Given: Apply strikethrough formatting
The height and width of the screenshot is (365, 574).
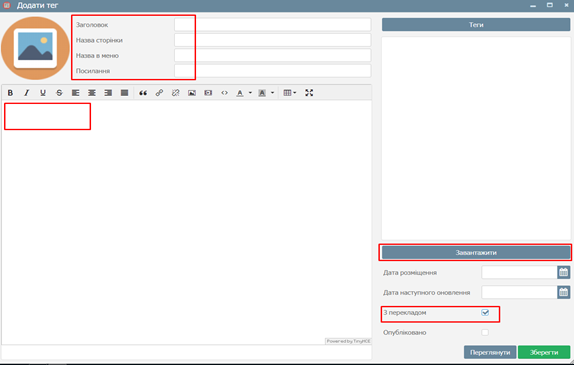Looking at the screenshot, I should [59, 93].
